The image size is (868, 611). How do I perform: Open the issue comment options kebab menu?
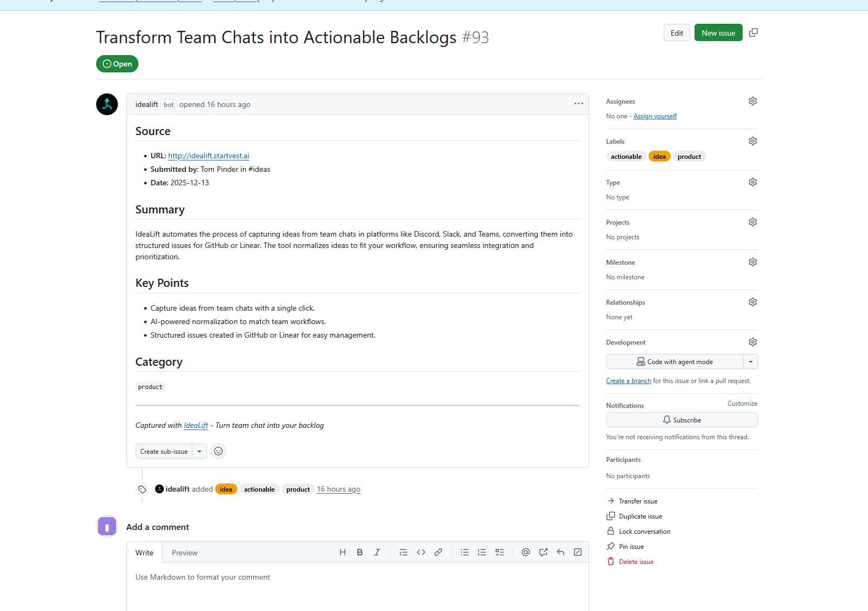pyautogui.click(x=578, y=104)
